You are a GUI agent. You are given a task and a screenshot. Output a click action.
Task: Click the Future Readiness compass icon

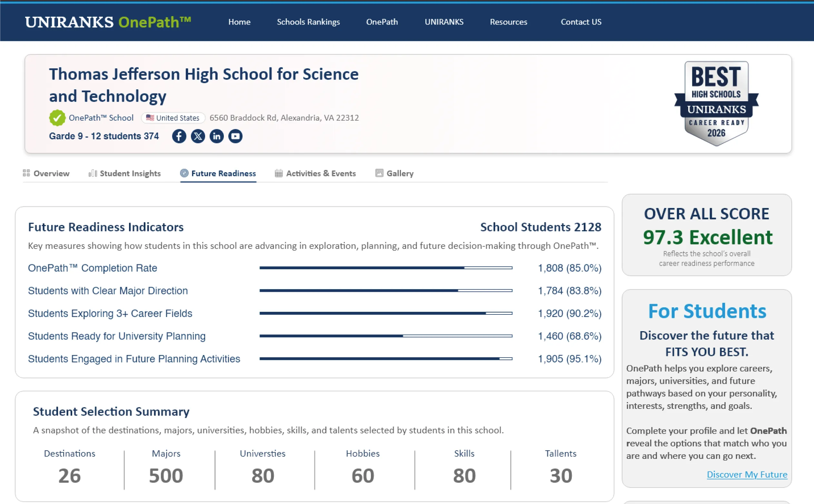(184, 173)
